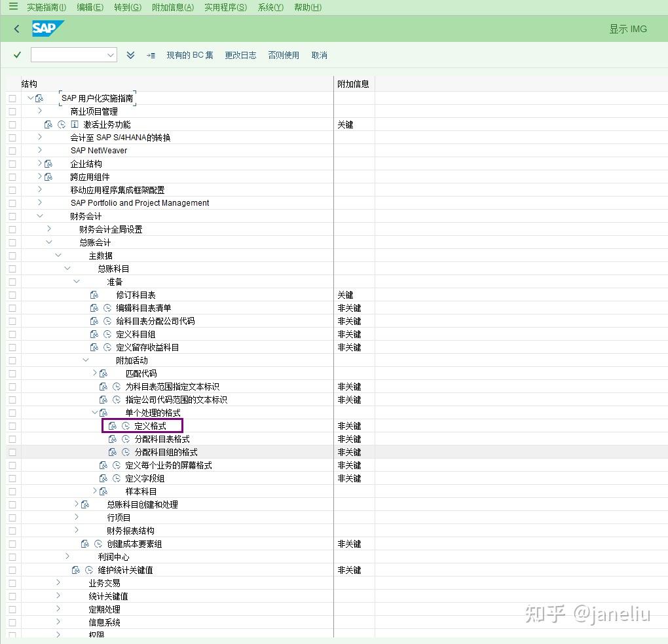This screenshot has height=644, width=668.
Task: Click the position cursor icon after the double chevrons
Action: [151, 55]
